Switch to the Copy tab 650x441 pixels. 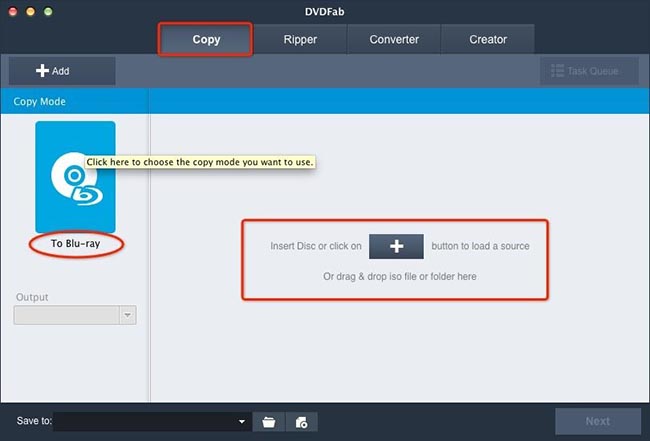206,39
